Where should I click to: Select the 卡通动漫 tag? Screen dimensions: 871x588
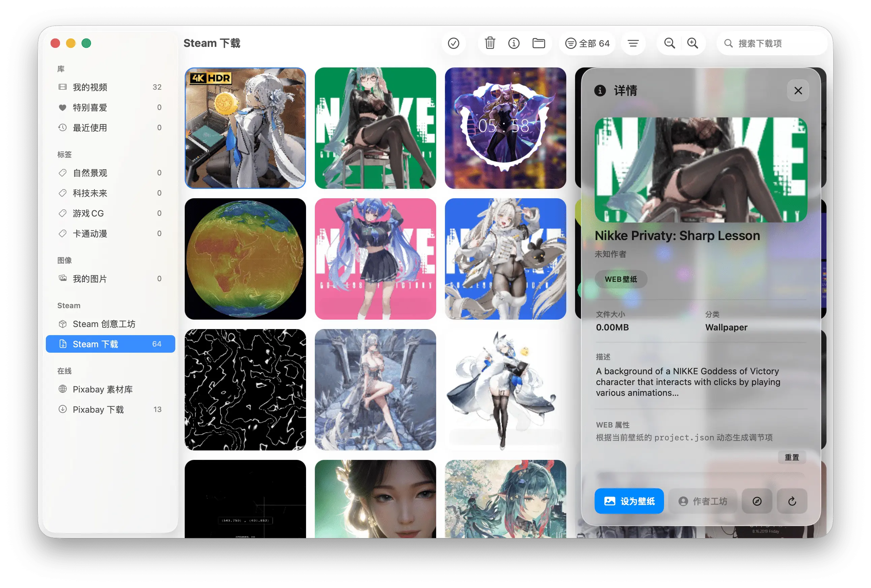110,233
